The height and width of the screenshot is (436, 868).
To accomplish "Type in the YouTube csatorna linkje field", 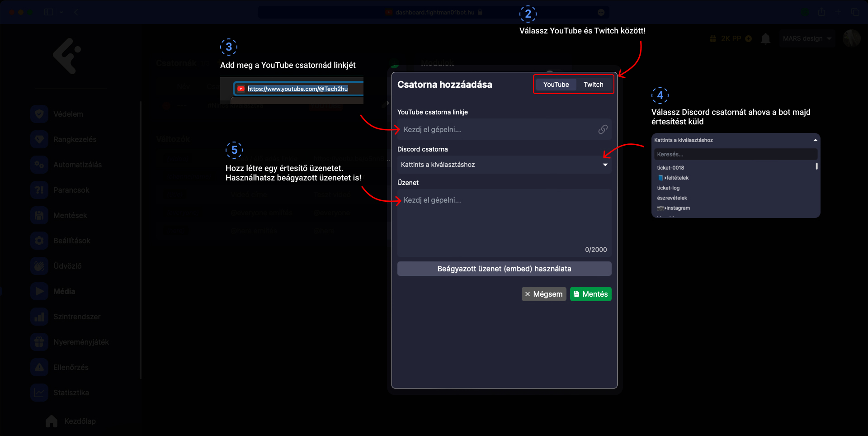I will point(497,130).
